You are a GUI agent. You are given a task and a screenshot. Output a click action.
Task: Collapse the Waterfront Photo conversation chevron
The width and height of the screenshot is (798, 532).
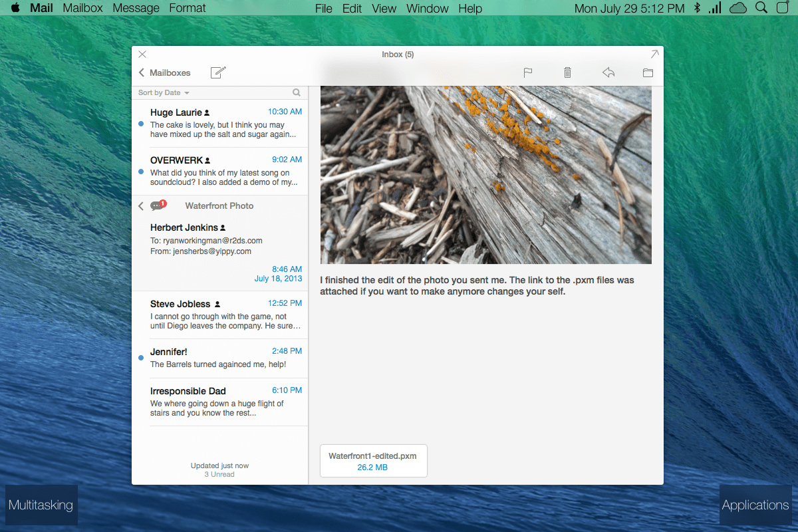141,205
